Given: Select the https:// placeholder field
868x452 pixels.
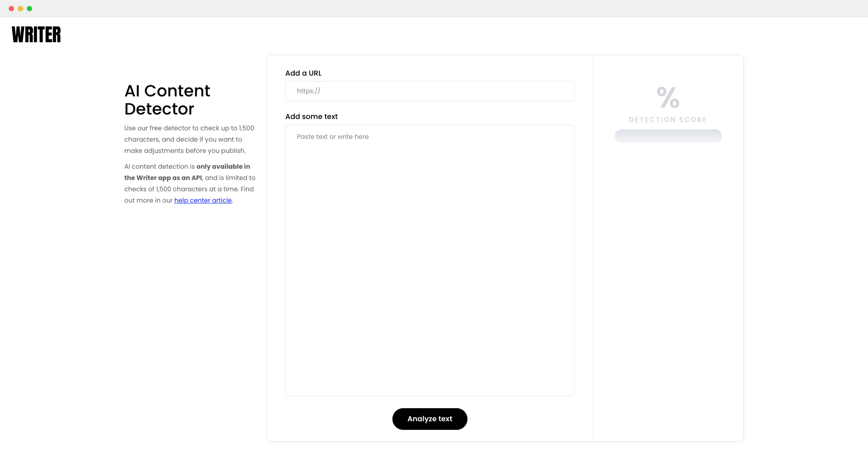Looking at the screenshot, I should pos(429,91).
